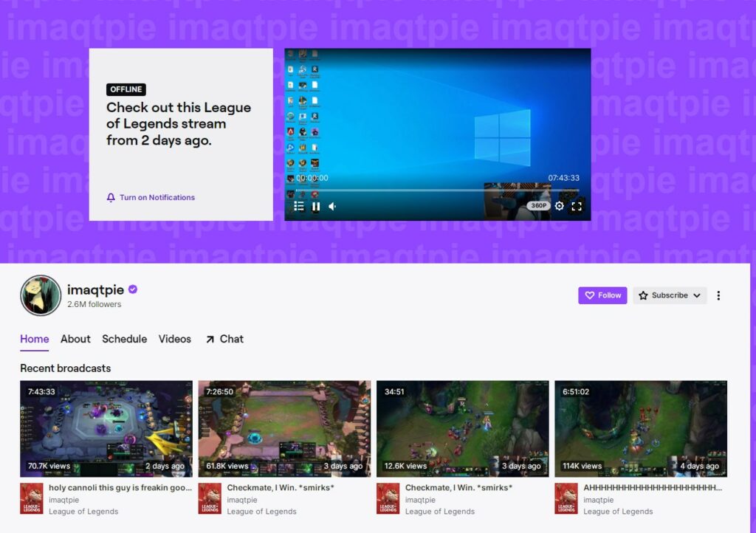The height and width of the screenshot is (533, 756).
Task: Open the 6:51:02 broadcast thumbnail
Action: [641, 429]
